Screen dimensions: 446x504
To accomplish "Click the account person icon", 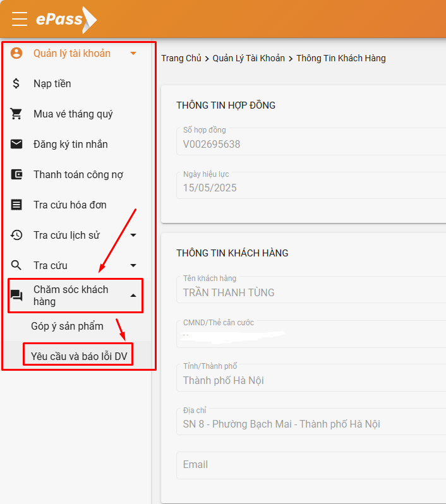I will (17, 53).
